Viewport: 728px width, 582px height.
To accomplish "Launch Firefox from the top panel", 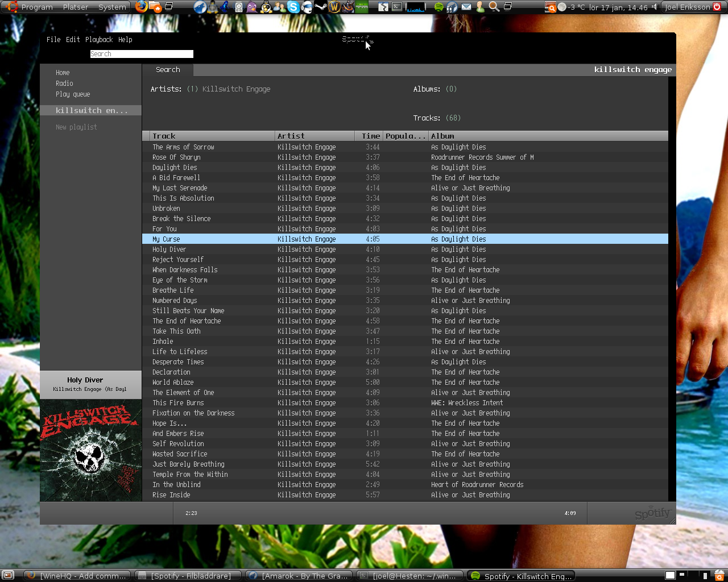I will click(x=141, y=7).
